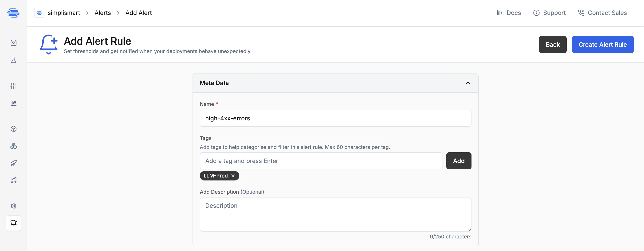The height and width of the screenshot is (251, 644).
Task: Remove the LLM-Prod tag with its X
Action: pos(233,176)
